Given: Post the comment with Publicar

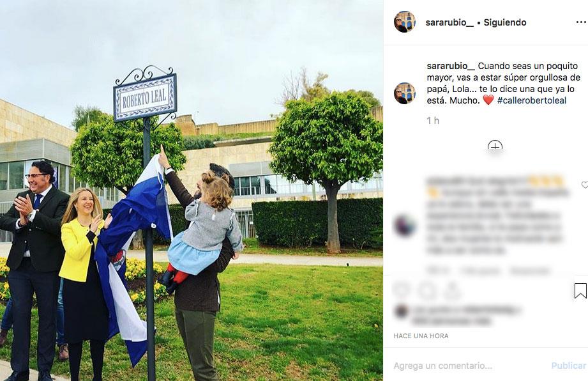Looking at the screenshot, I should click(x=568, y=366).
